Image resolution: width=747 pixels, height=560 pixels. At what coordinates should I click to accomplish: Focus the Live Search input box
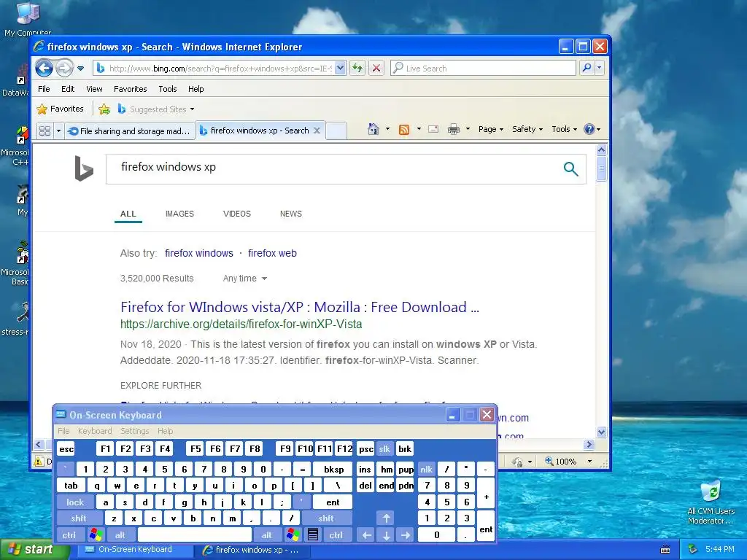coord(483,68)
